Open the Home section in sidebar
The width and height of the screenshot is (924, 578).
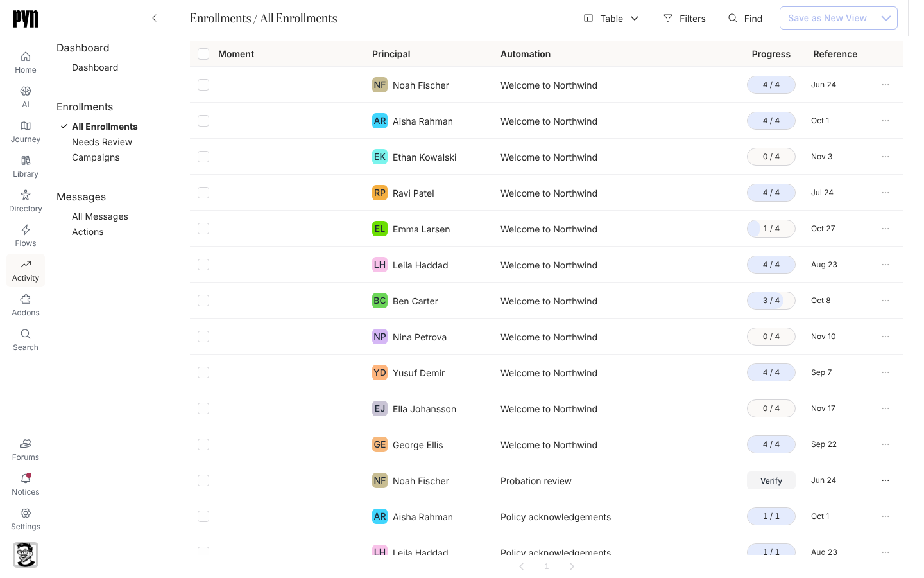26,62
